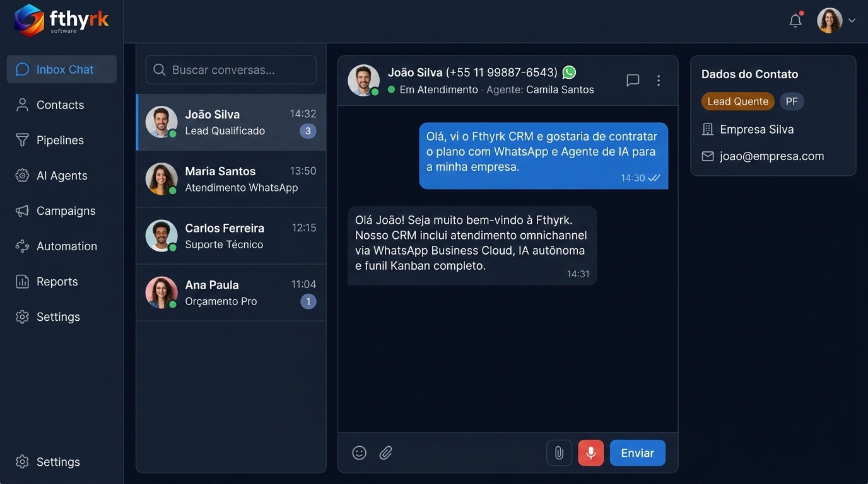Image resolution: width=868 pixels, height=484 pixels.
Task: Click the Inbox Chat speech bubble icon
Action: click(x=22, y=69)
